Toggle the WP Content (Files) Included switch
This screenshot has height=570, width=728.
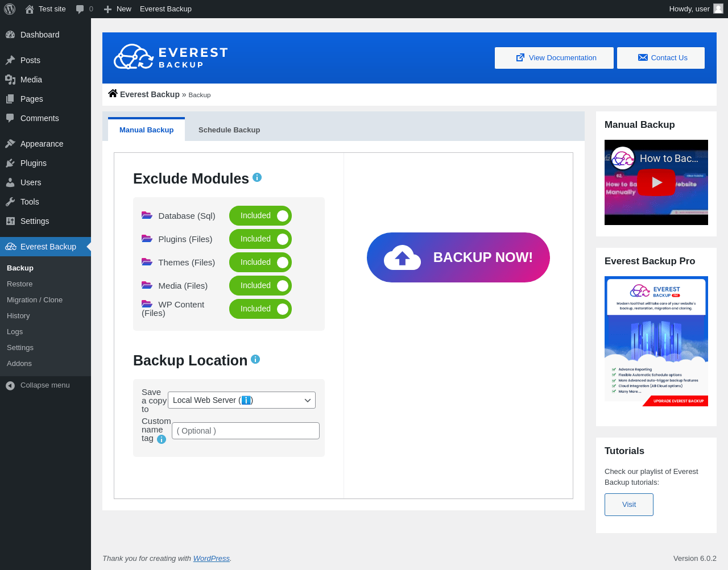pos(260,309)
